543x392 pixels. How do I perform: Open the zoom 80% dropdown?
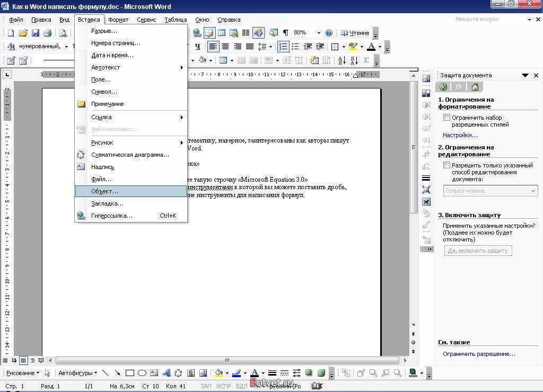point(319,33)
